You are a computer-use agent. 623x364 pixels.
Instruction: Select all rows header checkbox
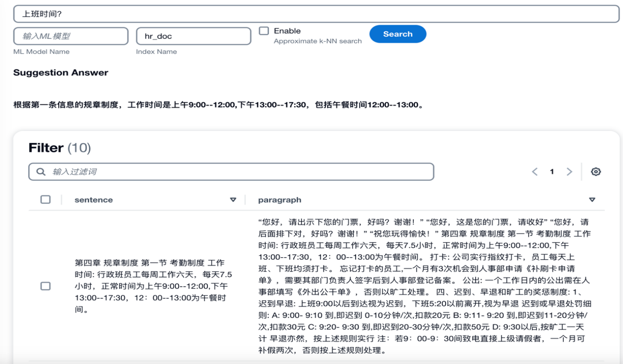point(45,200)
